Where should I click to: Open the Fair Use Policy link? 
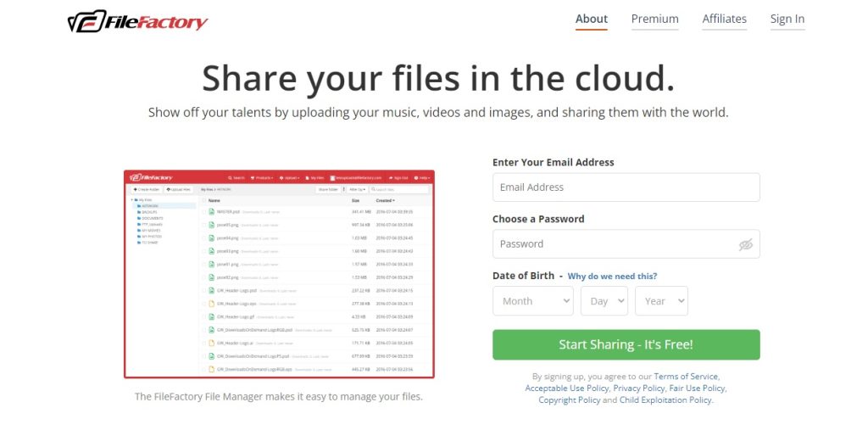pyautogui.click(x=697, y=388)
